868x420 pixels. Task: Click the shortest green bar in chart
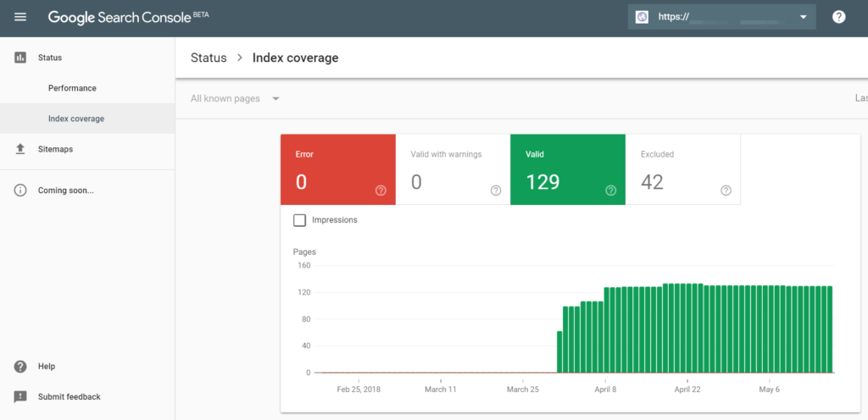pyautogui.click(x=559, y=352)
